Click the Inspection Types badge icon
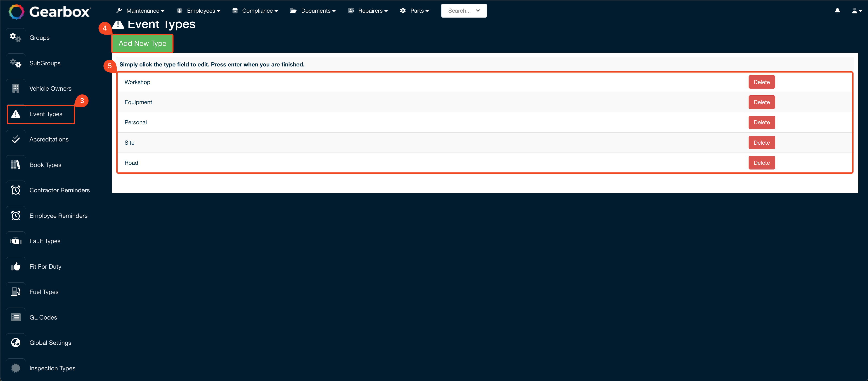 (x=16, y=368)
